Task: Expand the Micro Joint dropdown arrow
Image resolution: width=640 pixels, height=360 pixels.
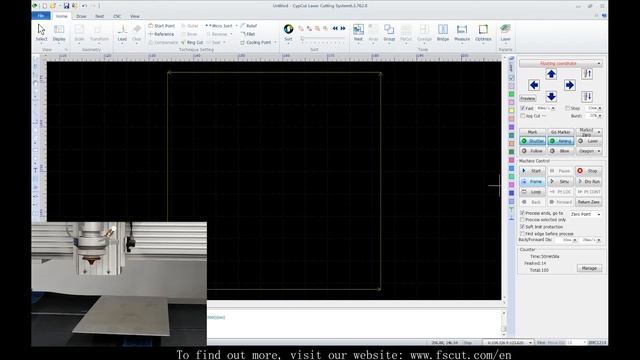Action: click(x=236, y=26)
